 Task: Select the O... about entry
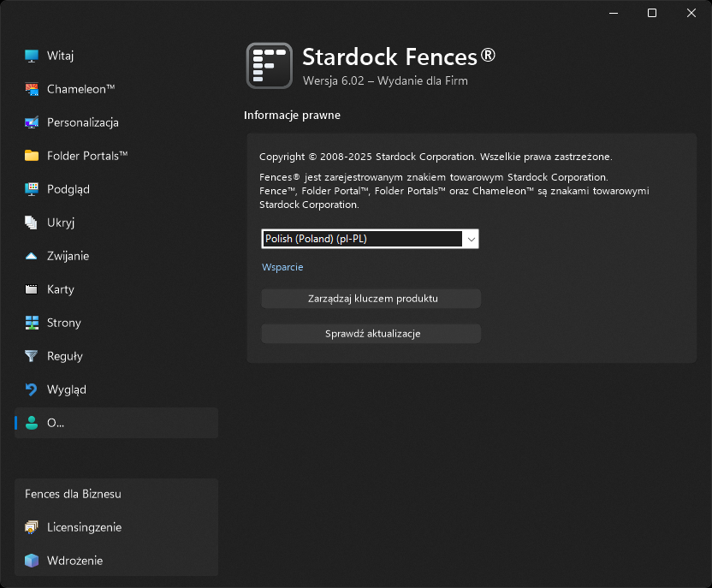click(x=116, y=423)
